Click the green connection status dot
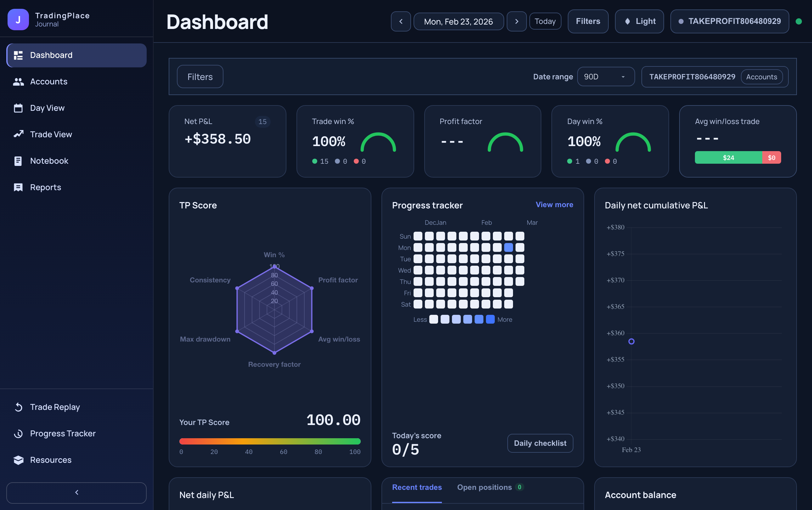812x510 pixels. click(x=799, y=21)
